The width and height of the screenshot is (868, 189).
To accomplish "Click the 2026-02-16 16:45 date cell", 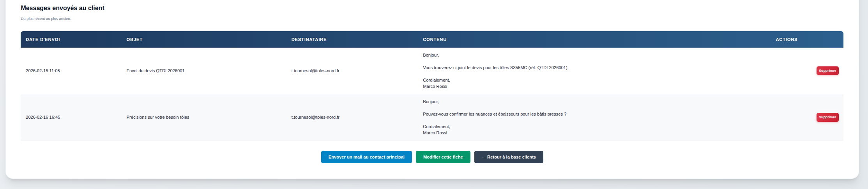I will [43, 117].
